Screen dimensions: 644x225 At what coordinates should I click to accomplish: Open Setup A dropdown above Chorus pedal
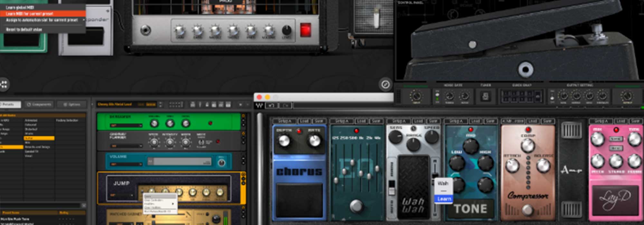(x=284, y=121)
